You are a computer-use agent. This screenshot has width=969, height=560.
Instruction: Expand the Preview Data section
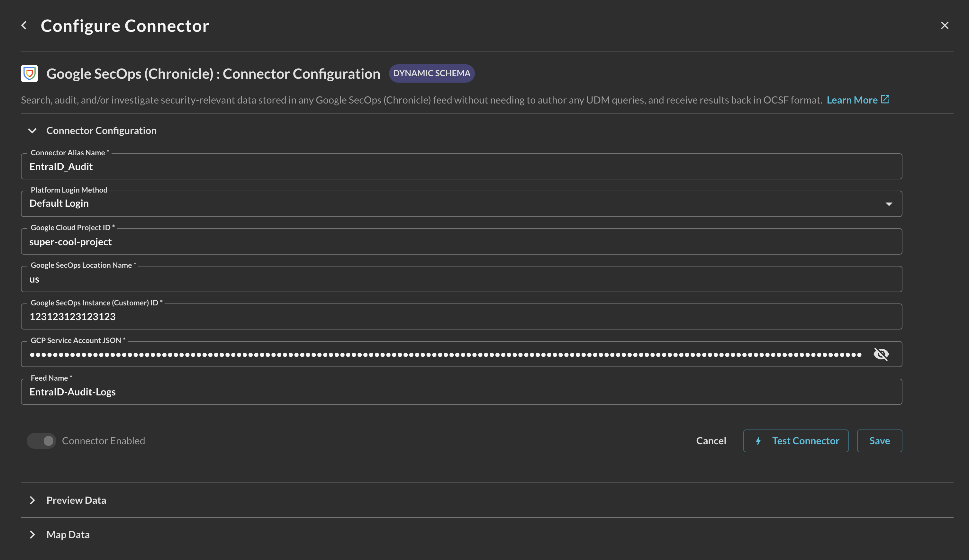click(x=32, y=501)
